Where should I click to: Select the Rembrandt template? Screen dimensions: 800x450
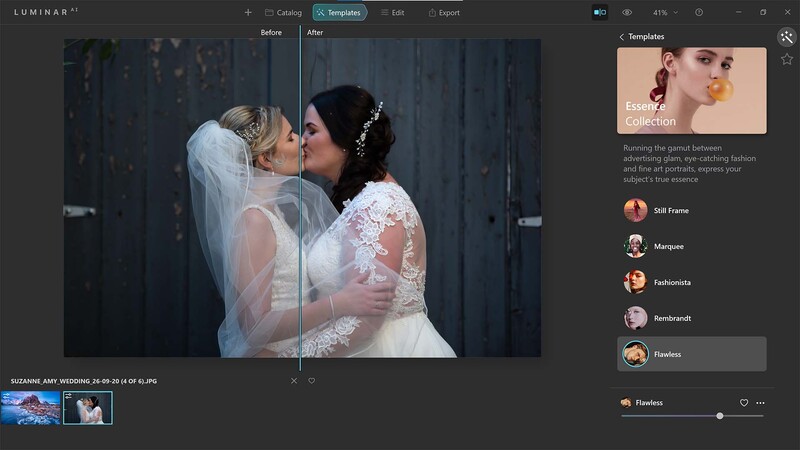691,318
